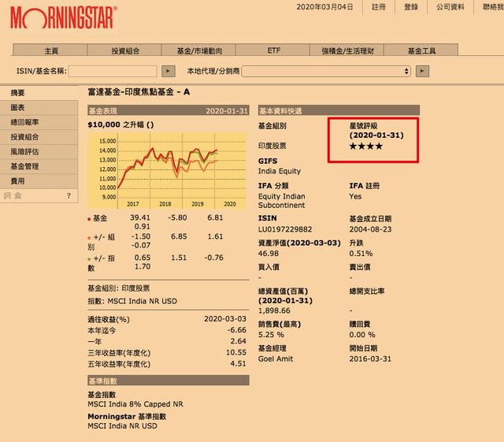Select 總回報率 in the left sidebar
Image resolution: width=504 pixels, height=442 pixels.
click(24, 123)
